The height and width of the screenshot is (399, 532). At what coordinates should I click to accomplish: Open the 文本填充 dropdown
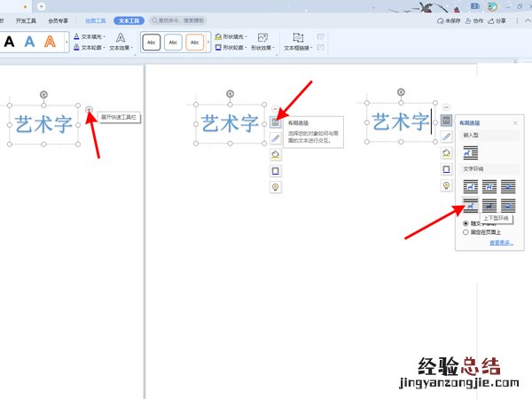click(x=89, y=37)
